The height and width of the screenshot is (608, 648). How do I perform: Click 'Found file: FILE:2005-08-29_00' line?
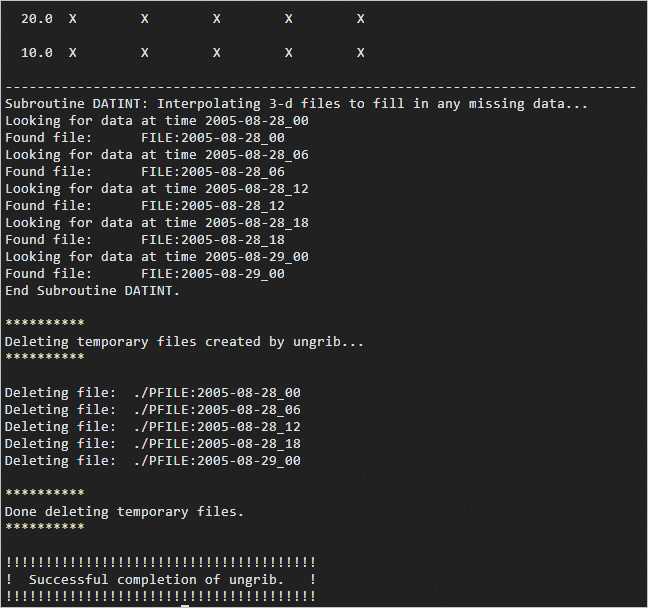tap(144, 274)
